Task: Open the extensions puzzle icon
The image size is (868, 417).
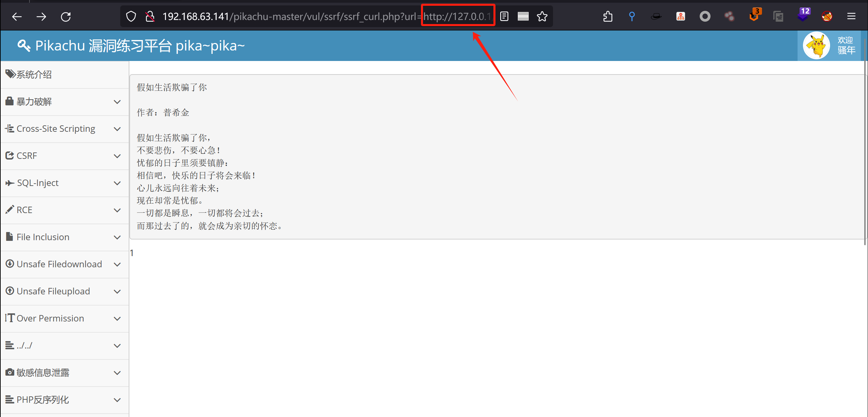Action: tap(608, 16)
